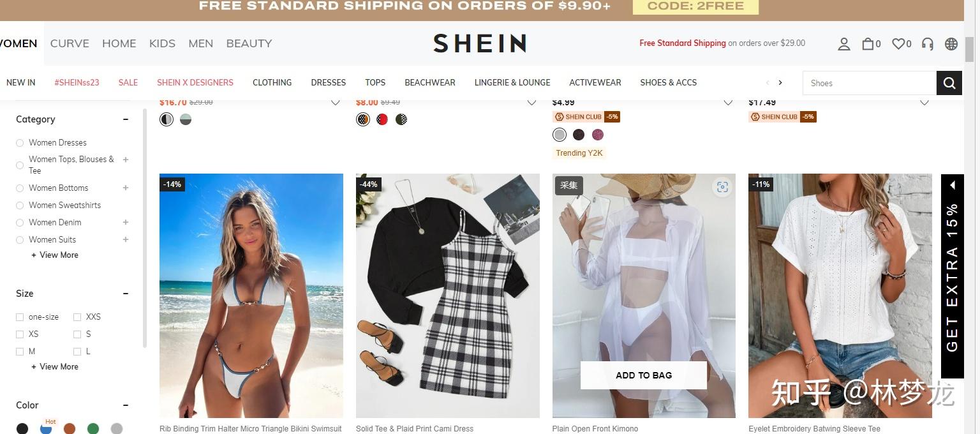Viewport: 980px width, 434px height.
Task: Expand the Women Denim subcategories
Action: coord(126,222)
